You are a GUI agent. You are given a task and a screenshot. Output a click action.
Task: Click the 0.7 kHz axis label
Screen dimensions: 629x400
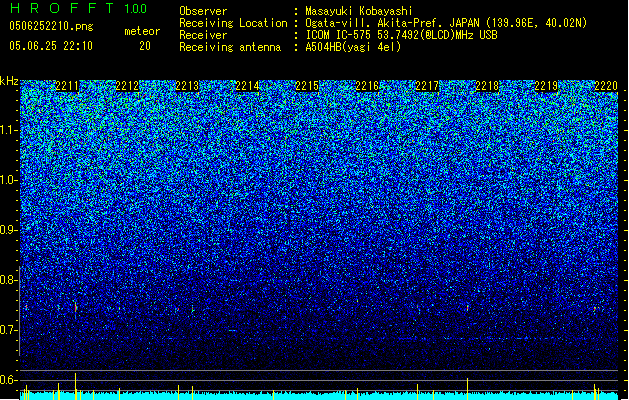9,330
